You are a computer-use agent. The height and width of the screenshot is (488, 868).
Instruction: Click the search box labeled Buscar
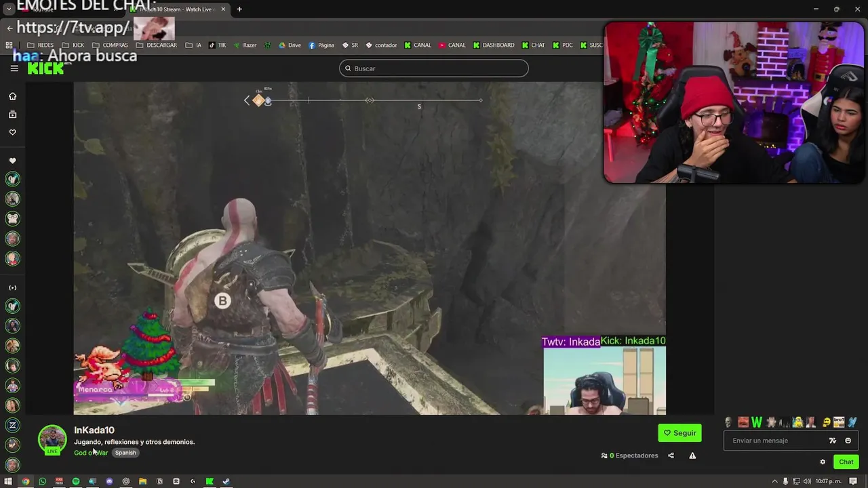coord(433,68)
